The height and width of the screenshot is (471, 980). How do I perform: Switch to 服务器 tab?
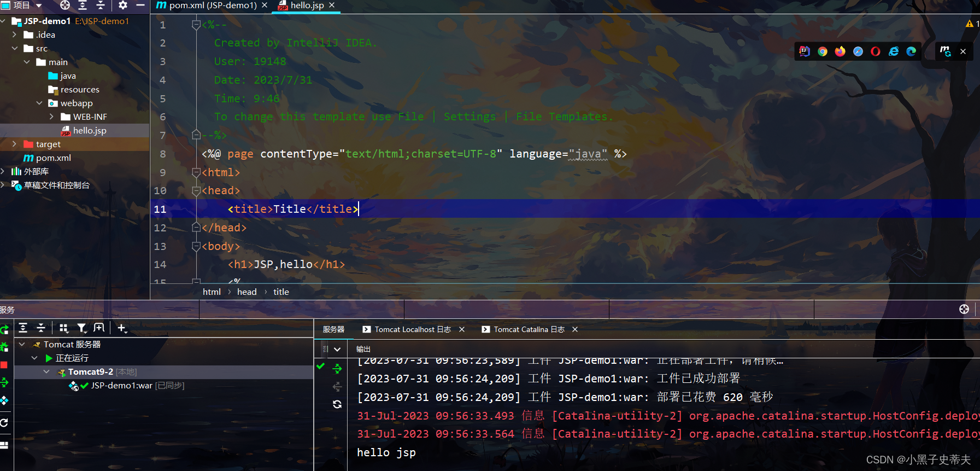tap(333, 329)
